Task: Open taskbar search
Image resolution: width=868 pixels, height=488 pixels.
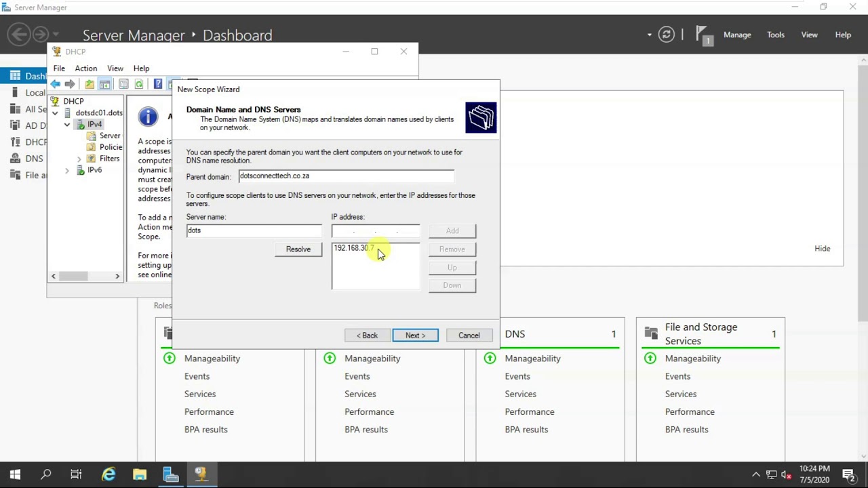Action: pos(46,474)
